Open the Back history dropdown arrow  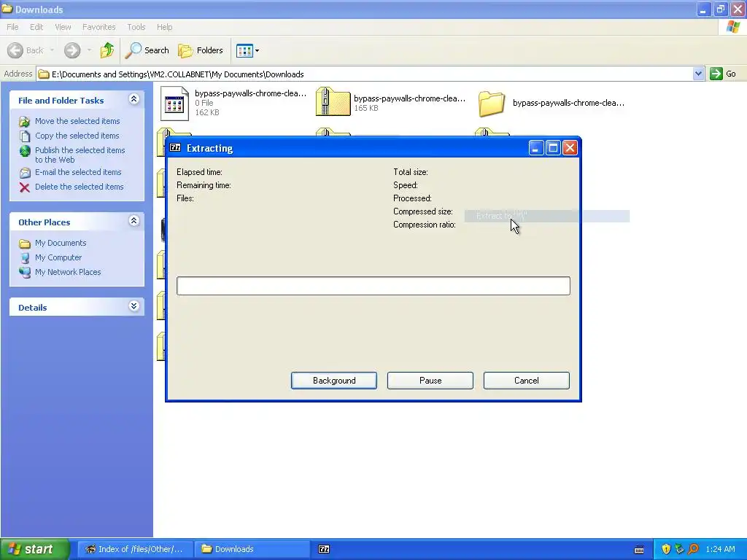(x=52, y=50)
